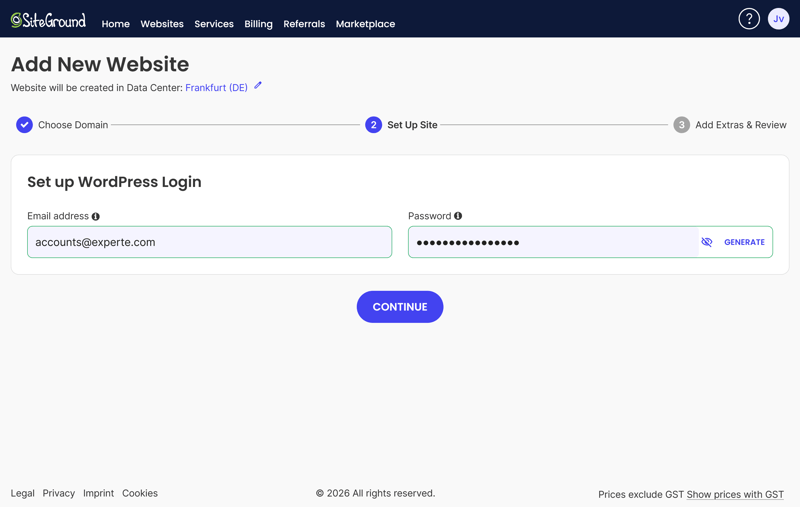800x507 pixels.
Task: Open the Websites menu item
Action: 162,24
